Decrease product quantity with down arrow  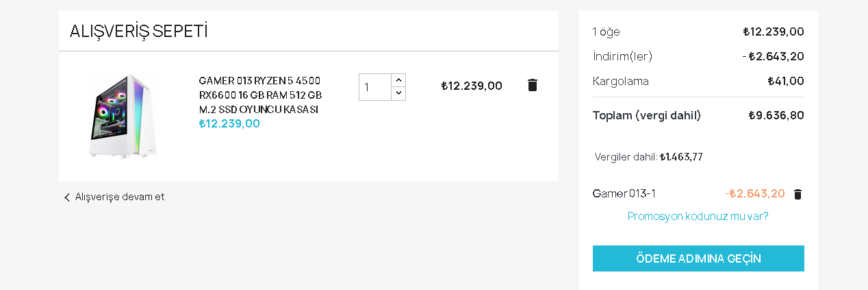point(398,93)
